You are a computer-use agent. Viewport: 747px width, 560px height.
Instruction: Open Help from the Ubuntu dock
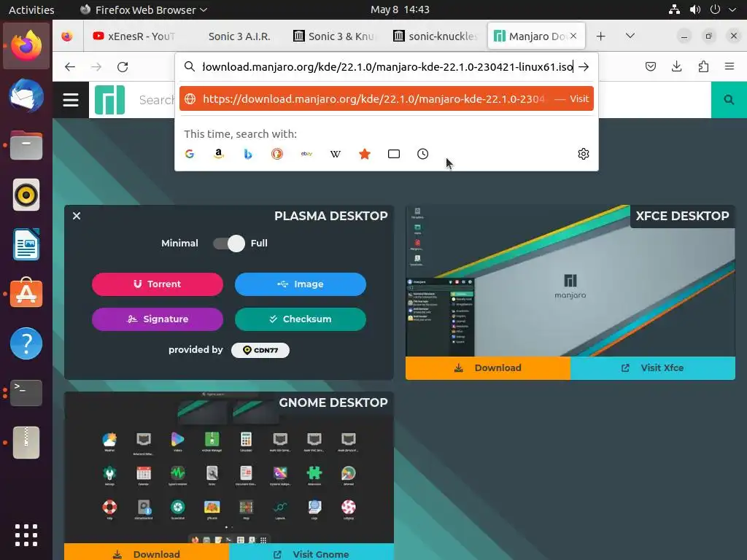[26, 343]
